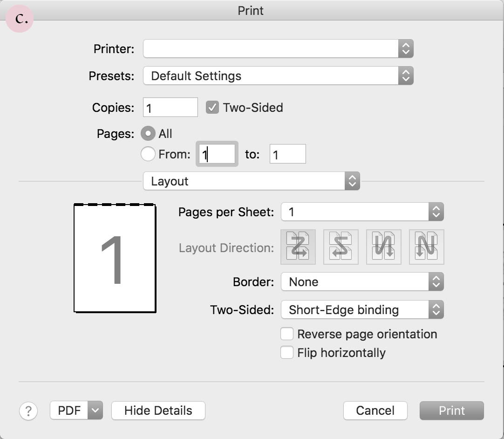Image resolution: width=504 pixels, height=439 pixels.
Task: Open the Layout options pane dropdown
Action: click(252, 181)
